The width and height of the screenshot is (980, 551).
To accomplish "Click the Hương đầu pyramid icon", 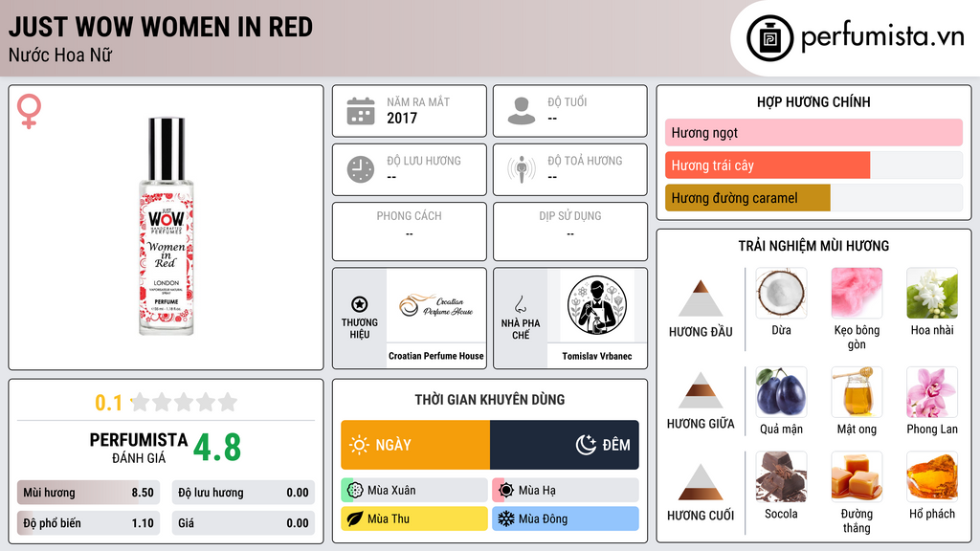I will pyautogui.click(x=701, y=298).
